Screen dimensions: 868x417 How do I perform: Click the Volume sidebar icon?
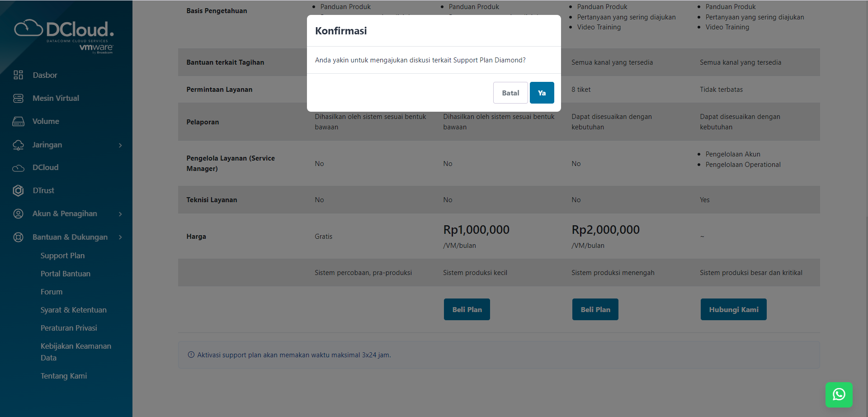18,121
